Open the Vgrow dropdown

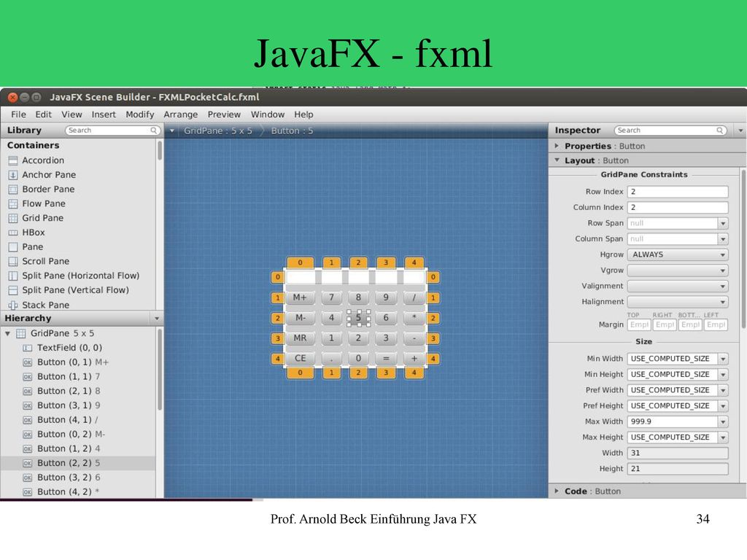(678, 271)
